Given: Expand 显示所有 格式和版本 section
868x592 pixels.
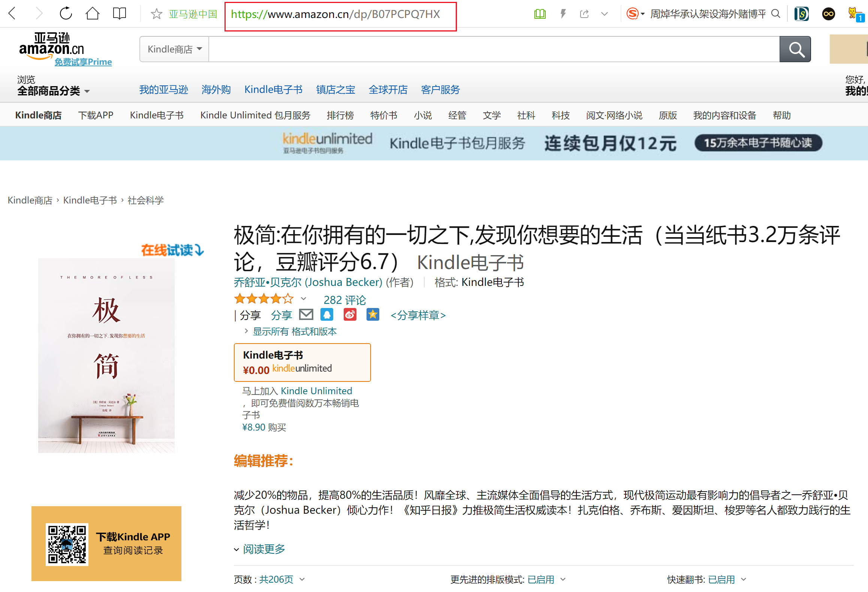Looking at the screenshot, I should coord(295,331).
